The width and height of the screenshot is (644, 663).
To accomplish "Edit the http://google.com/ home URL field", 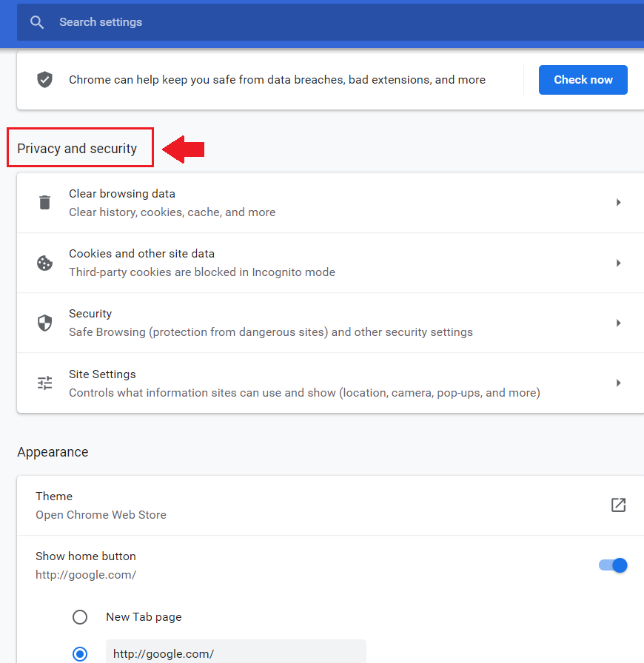I will 235,652.
